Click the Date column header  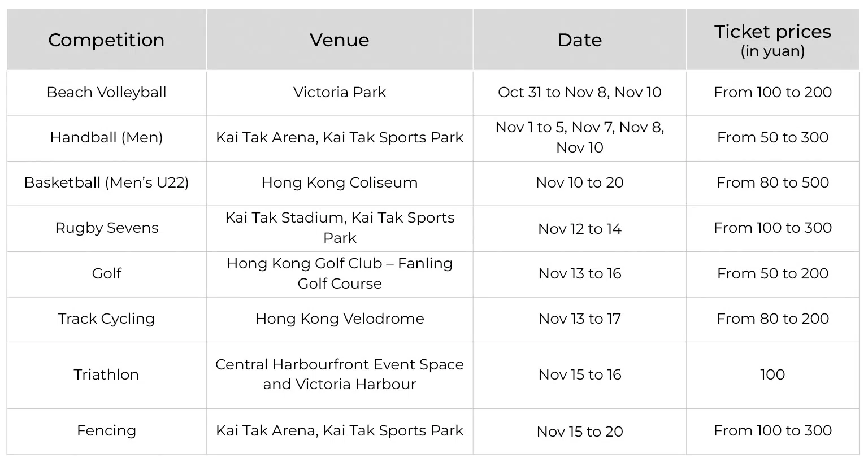coord(579,40)
